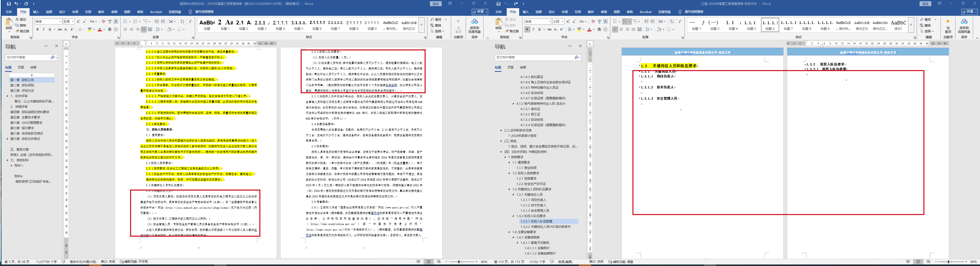This screenshot has height=266, width=980.
Task: Collapse the 1.3.1 关键岗位人员 tree node
Action: pos(514,195)
